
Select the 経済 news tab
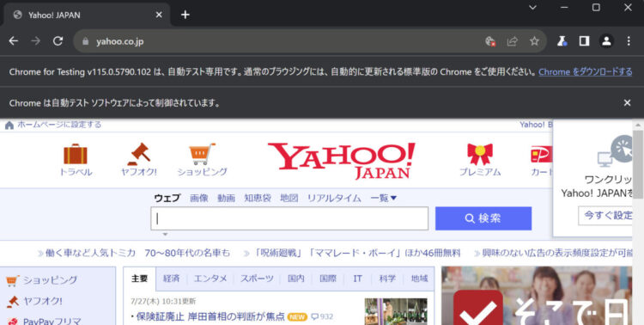pyautogui.click(x=171, y=279)
